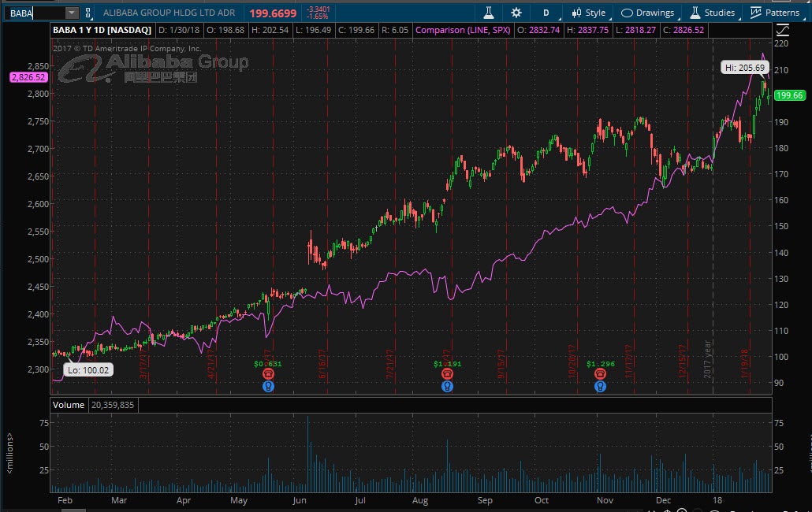Image resolution: width=812 pixels, height=512 pixels.
Task: Click the 9/15/17 expiration date label
Action: click(501, 364)
